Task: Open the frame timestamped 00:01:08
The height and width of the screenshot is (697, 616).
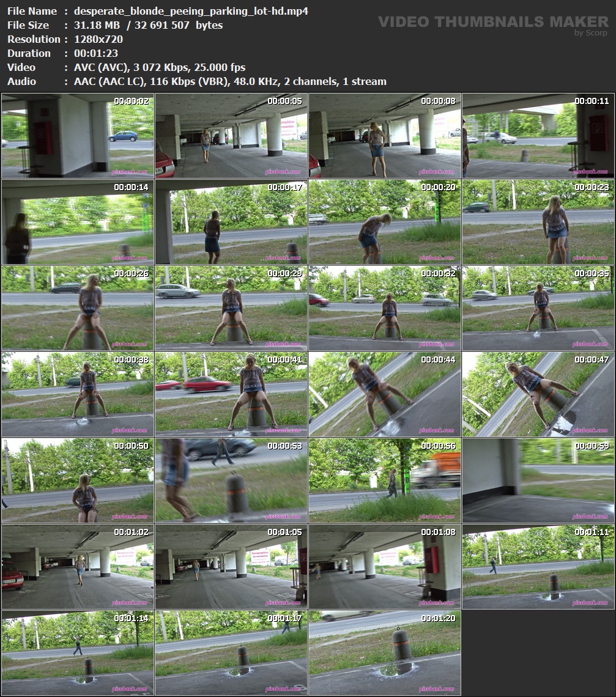Action: tap(385, 567)
